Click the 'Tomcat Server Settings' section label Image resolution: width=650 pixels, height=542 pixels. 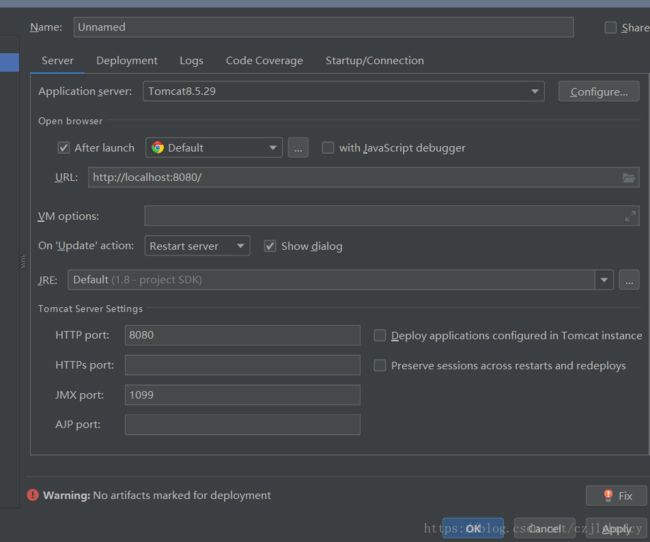90,309
